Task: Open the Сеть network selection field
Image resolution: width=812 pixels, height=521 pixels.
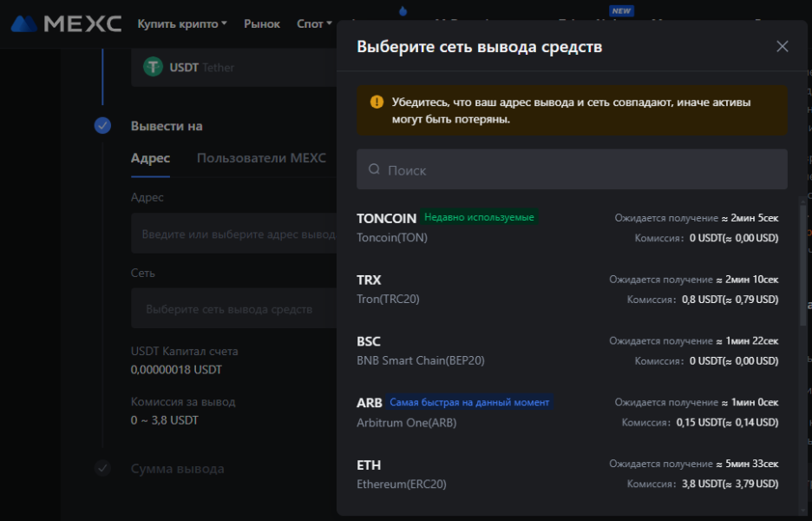Action: point(232,309)
